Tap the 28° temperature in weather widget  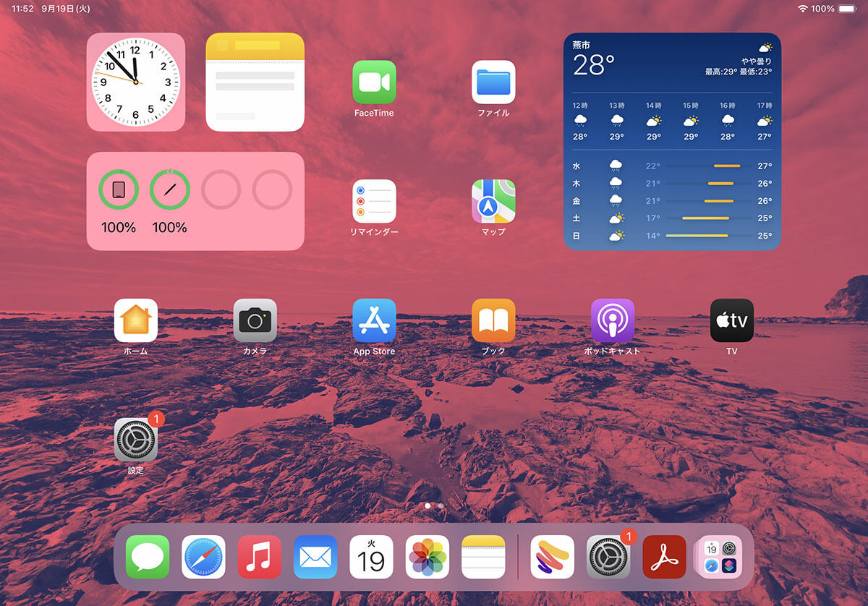tap(594, 65)
